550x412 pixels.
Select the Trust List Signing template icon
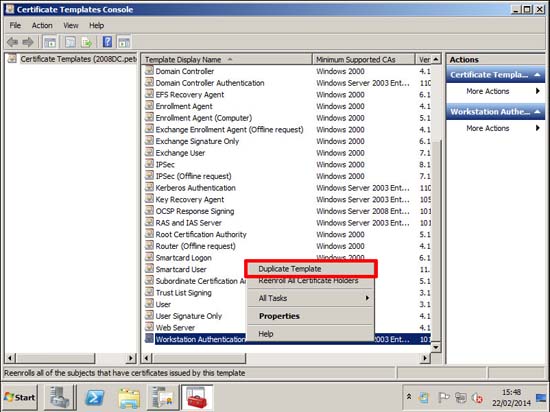(x=149, y=292)
